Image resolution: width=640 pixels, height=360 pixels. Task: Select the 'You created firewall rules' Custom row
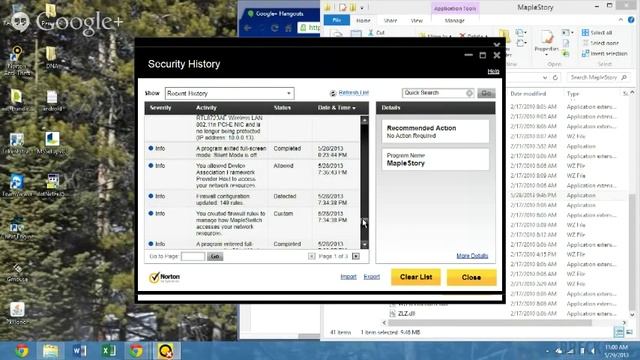point(252,223)
